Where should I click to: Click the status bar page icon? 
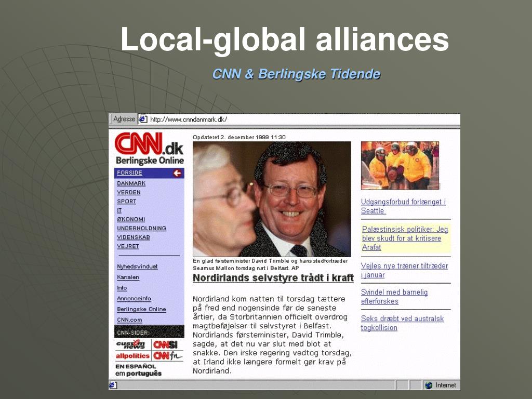113,385
